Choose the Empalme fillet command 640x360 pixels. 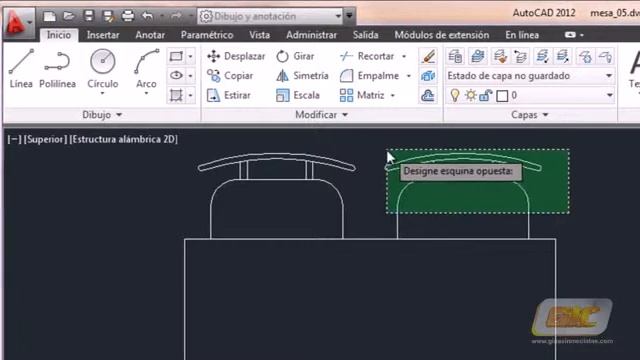(369, 76)
